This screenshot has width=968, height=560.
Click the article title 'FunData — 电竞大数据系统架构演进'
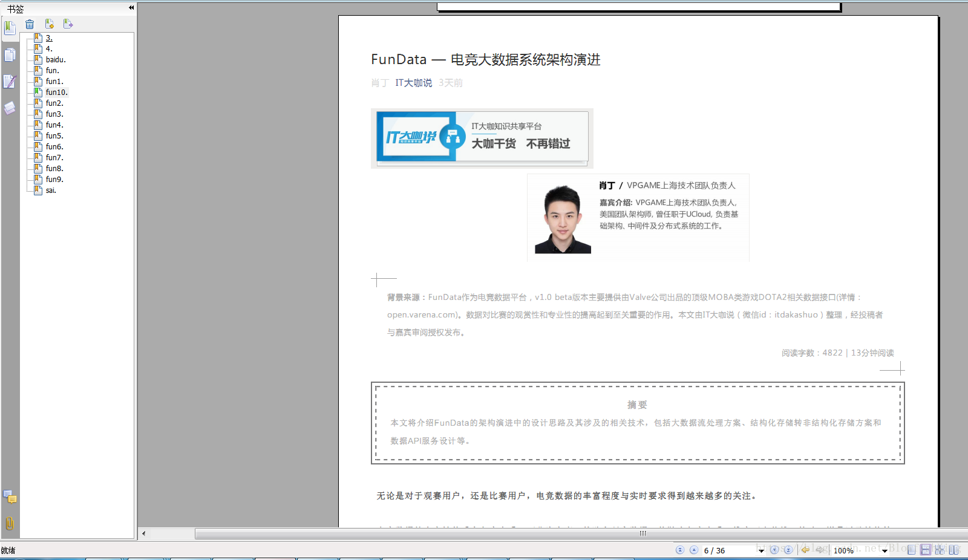pos(486,59)
